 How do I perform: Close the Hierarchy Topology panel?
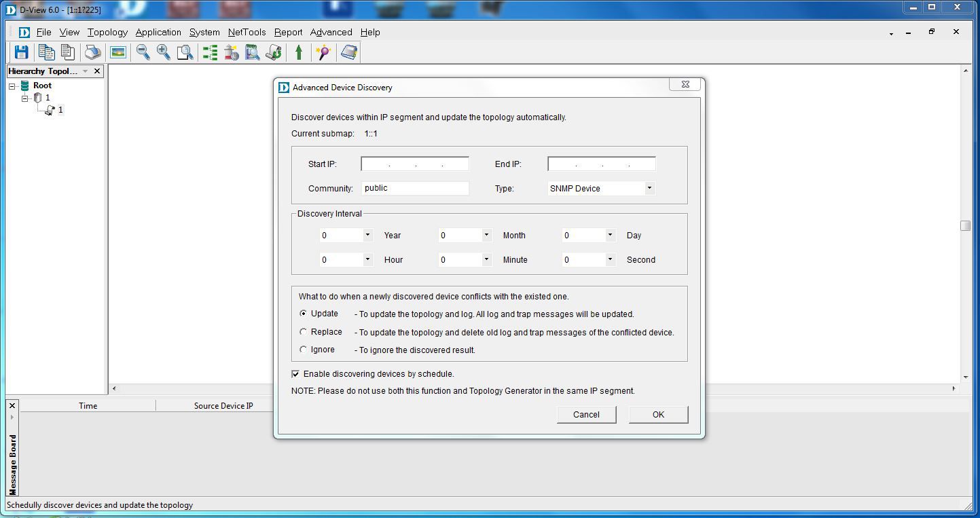[97, 71]
